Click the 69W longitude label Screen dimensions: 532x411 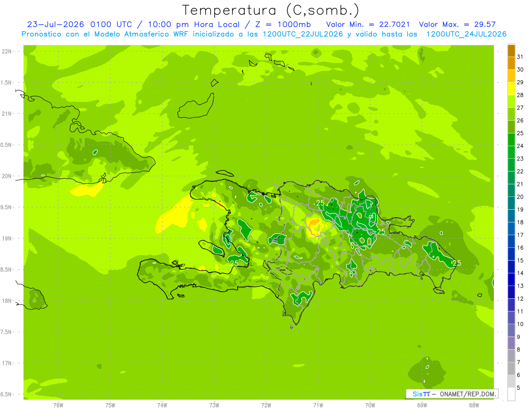click(x=422, y=405)
